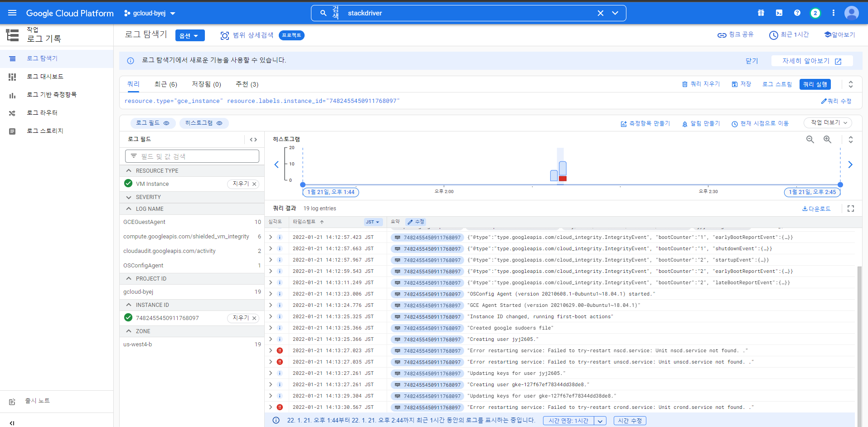The image size is (868, 427).
Task: Click 알아보기 learn button
Action: (x=839, y=35)
